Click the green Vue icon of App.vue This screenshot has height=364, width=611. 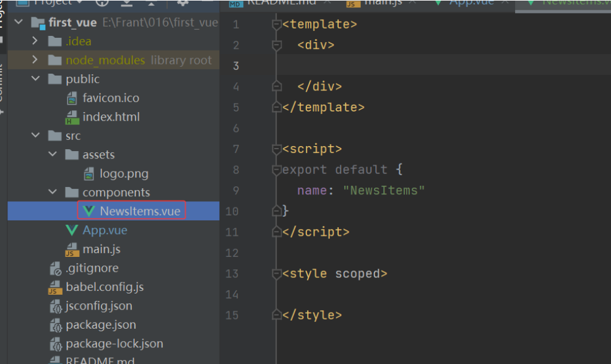coord(72,230)
